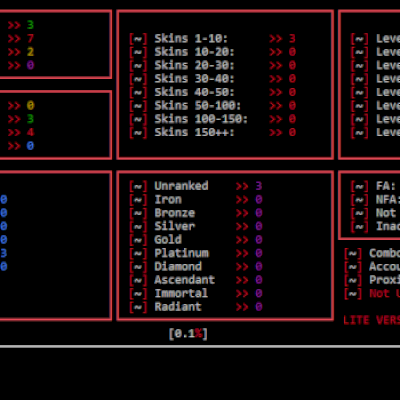The height and width of the screenshot is (400, 400).
Task: Click the purple Unranked count 3
Action: coord(259,186)
